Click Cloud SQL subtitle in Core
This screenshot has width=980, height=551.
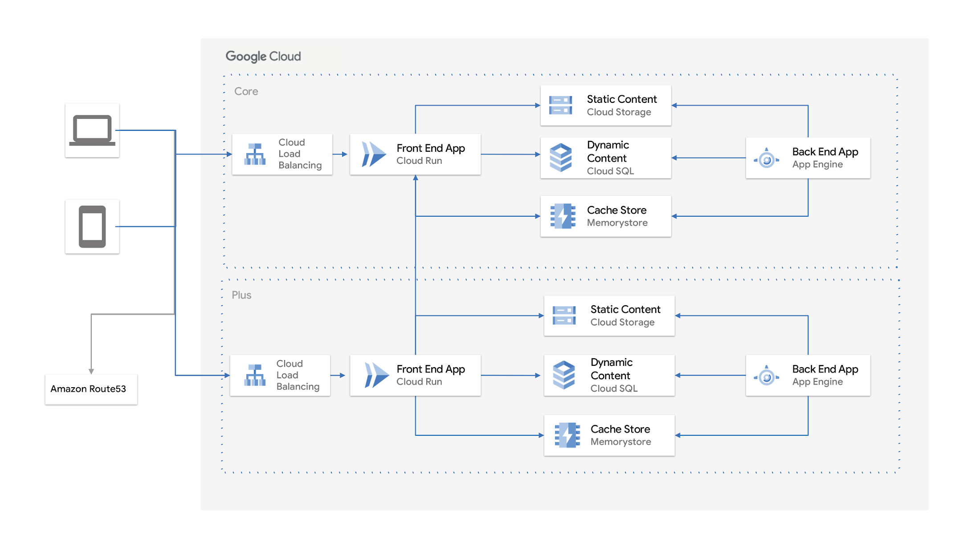610,171
